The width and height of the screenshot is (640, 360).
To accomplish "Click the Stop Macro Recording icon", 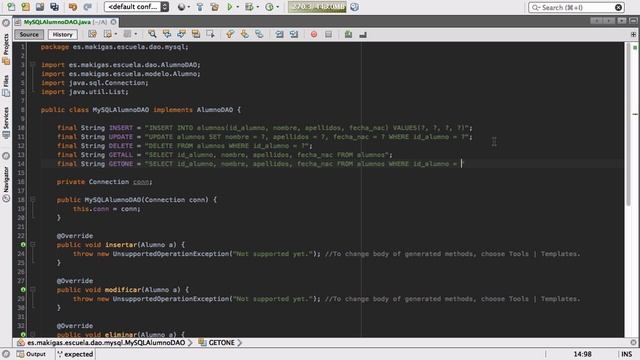I will click(x=328, y=34).
